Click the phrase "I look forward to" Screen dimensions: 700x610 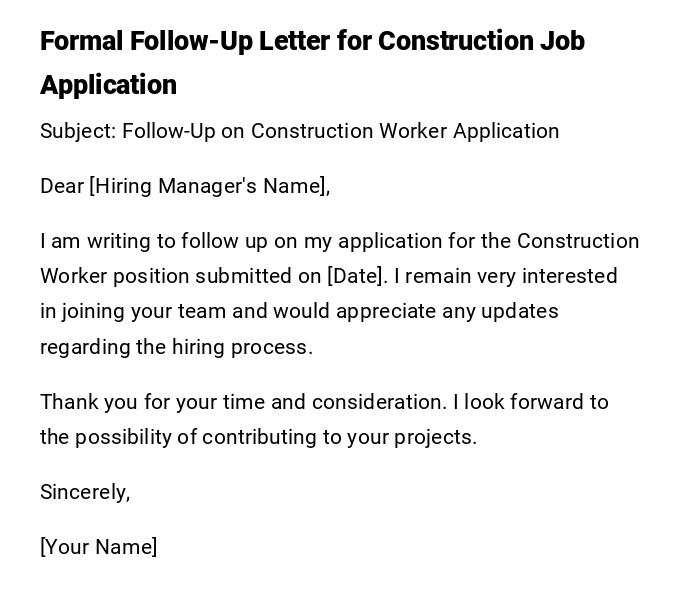[x=531, y=402]
